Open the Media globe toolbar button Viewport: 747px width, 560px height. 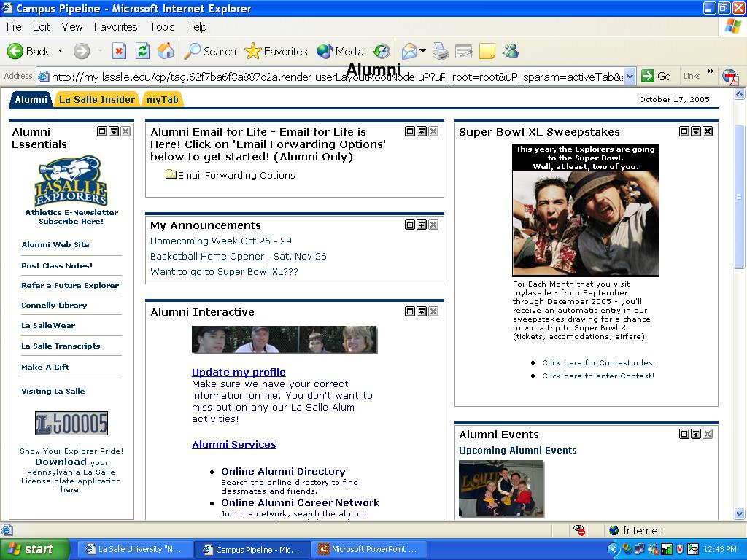point(340,51)
